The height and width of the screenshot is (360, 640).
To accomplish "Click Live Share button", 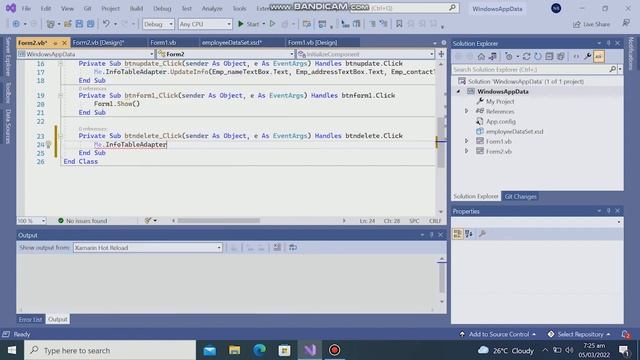I will point(591,24).
